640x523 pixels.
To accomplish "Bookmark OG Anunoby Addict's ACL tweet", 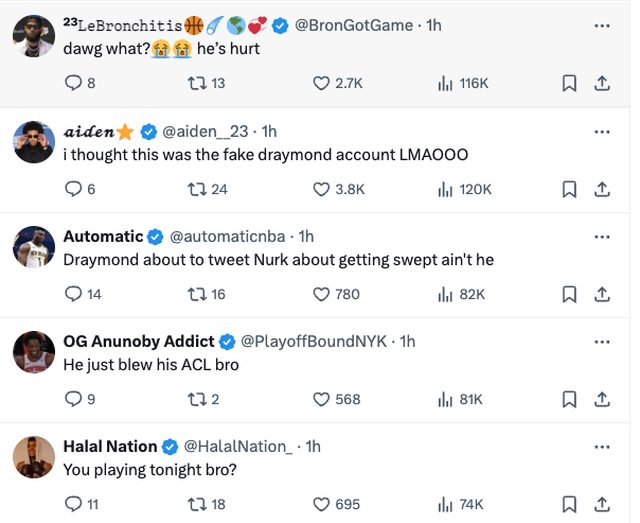I will (x=569, y=399).
